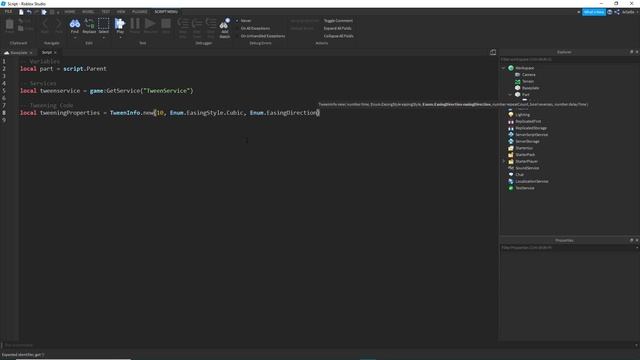The width and height of the screenshot is (640, 360).
Task: Select the Camera item in Explorer
Action: pos(528,75)
